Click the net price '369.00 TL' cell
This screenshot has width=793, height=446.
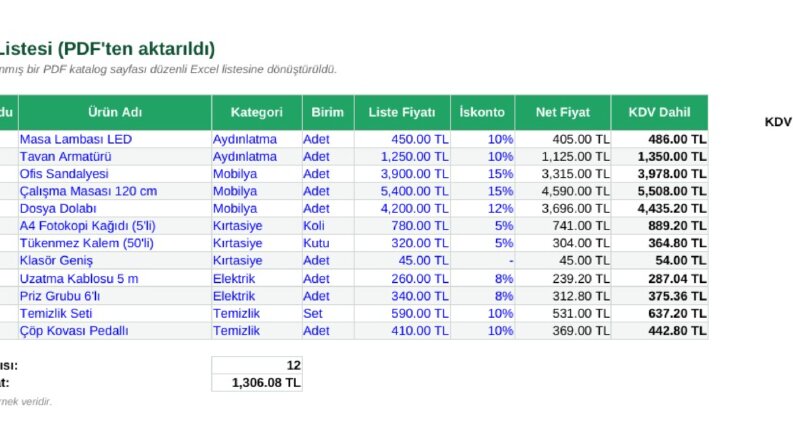(x=563, y=331)
